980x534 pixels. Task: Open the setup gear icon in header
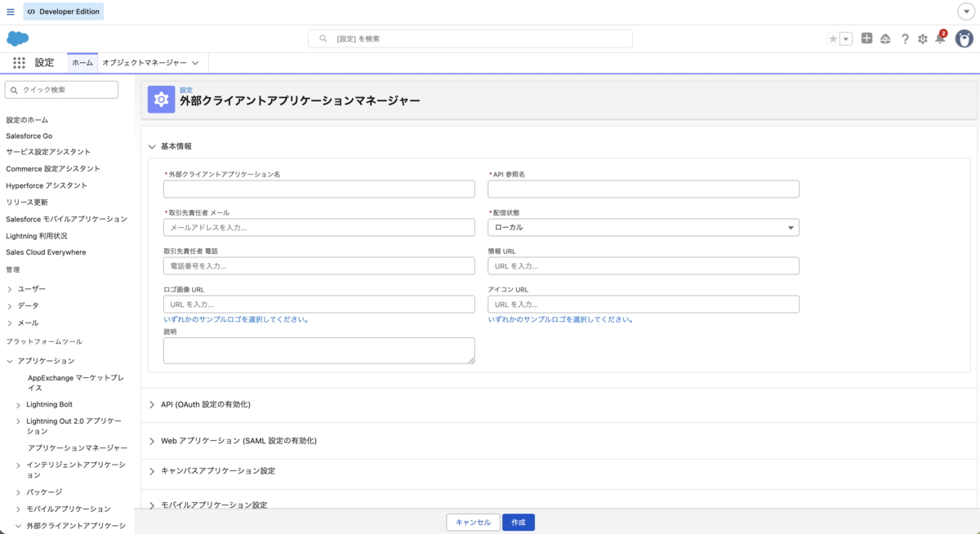pyautogui.click(x=923, y=38)
